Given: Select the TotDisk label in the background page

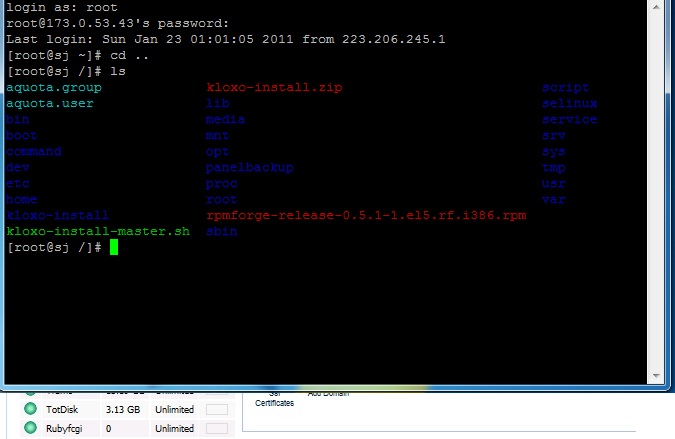Looking at the screenshot, I should click(62, 409).
